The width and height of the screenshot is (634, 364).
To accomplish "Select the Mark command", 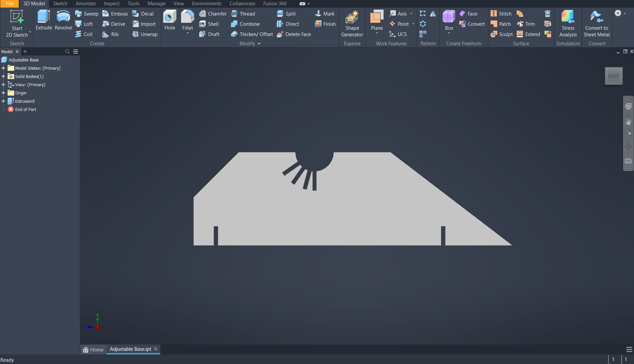I will (x=325, y=14).
